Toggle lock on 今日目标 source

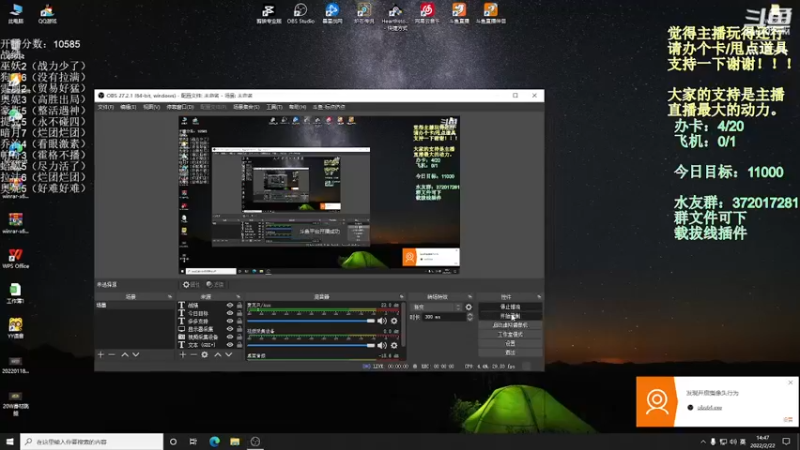coord(239,313)
